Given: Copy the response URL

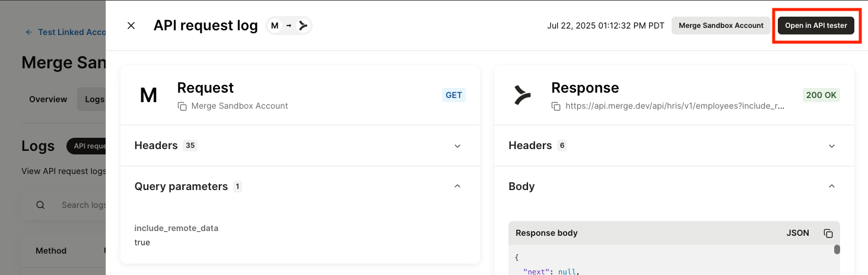Looking at the screenshot, I should click(556, 106).
